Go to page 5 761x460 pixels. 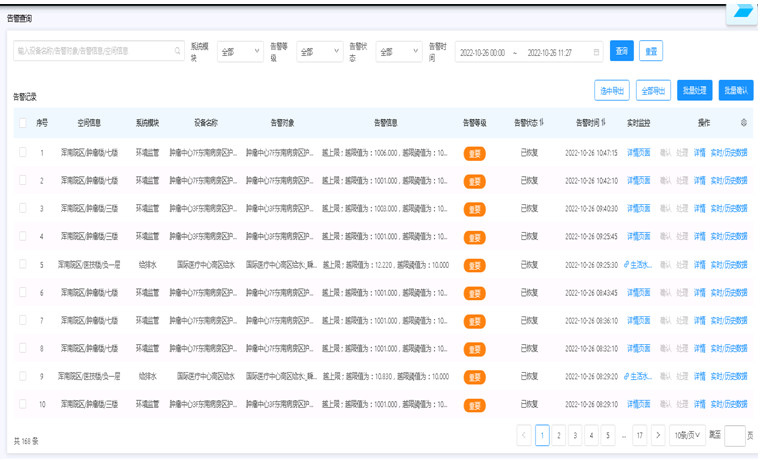point(608,435)
